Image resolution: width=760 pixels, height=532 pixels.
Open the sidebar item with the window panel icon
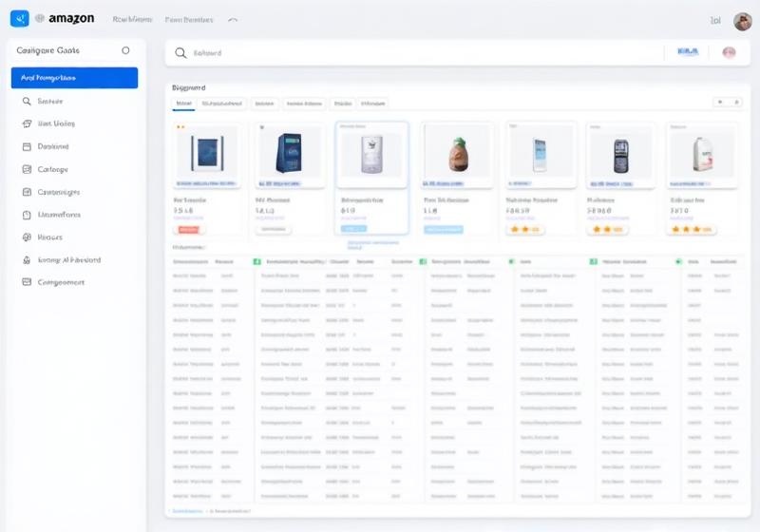pos(27,146)
